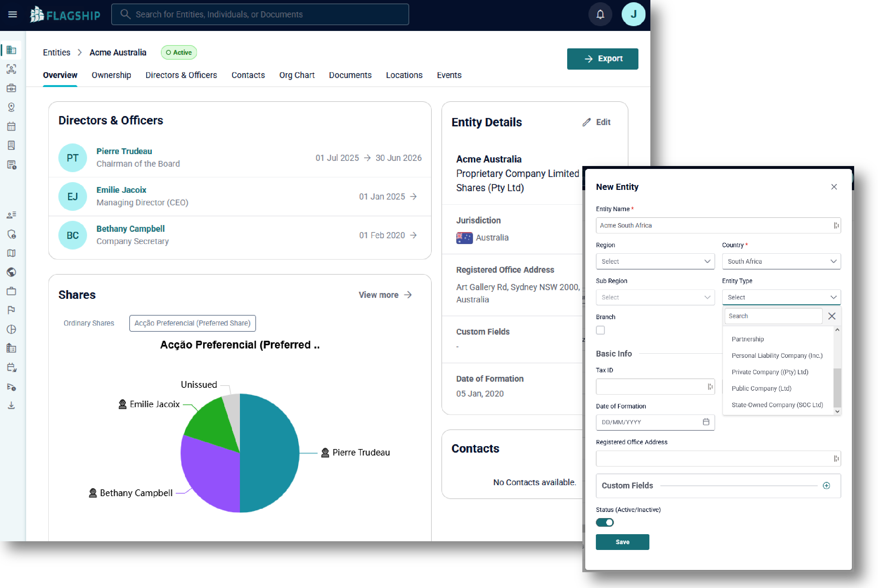Viewport: 878px width, 588px height.
Task: Select the Ordinary Shares chart toggle
Action: (x=89, y=323)
